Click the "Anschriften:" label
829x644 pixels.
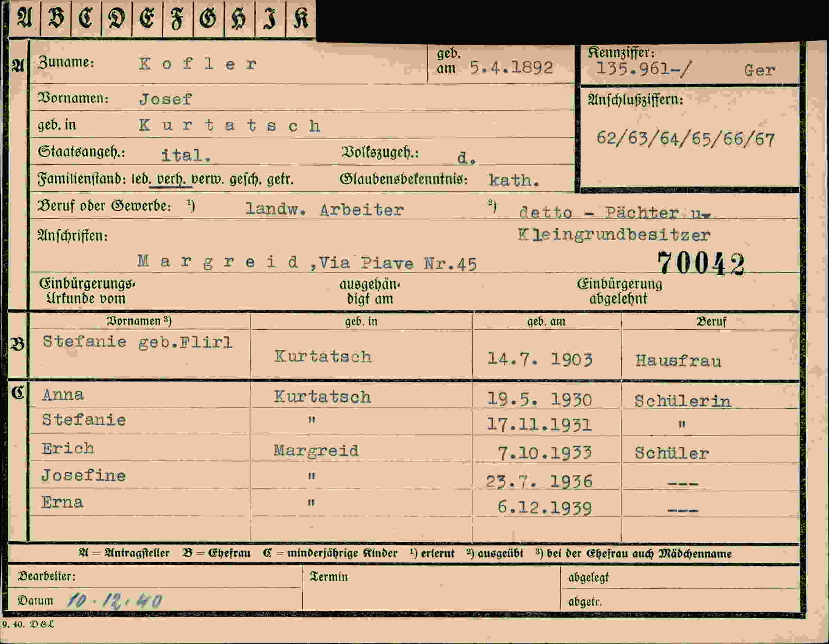pos(73,236)
